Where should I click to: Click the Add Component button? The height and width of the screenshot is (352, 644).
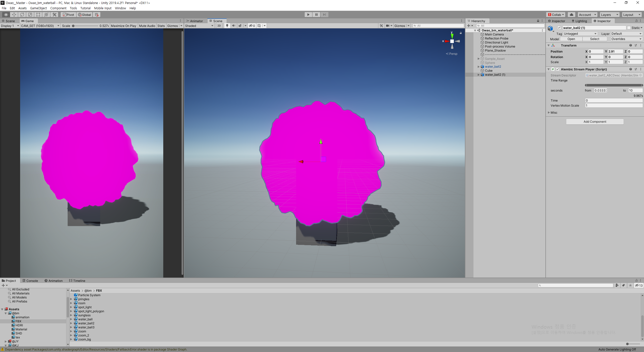pyautogui.click(x=595, y=121)
